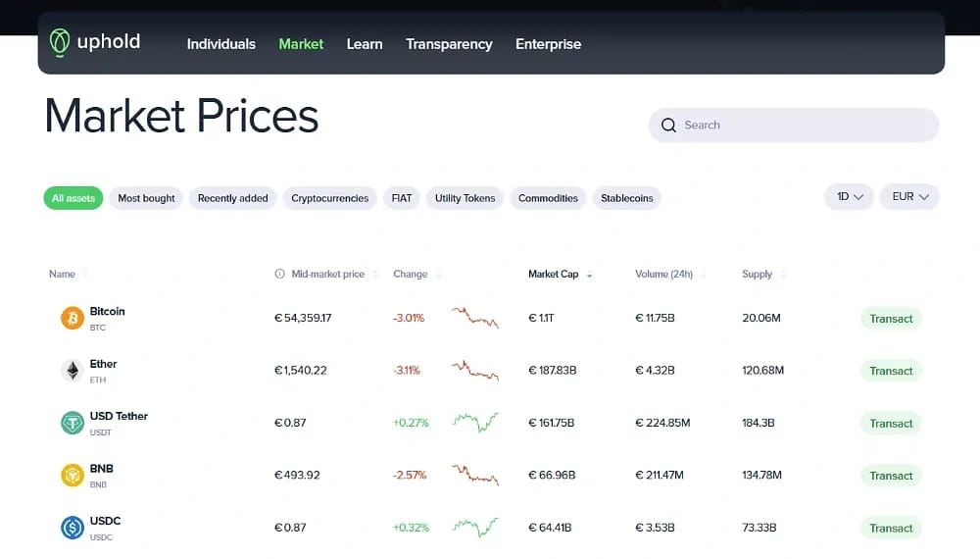Click Bitcoin change -3.01%

(x=409, y=319)
